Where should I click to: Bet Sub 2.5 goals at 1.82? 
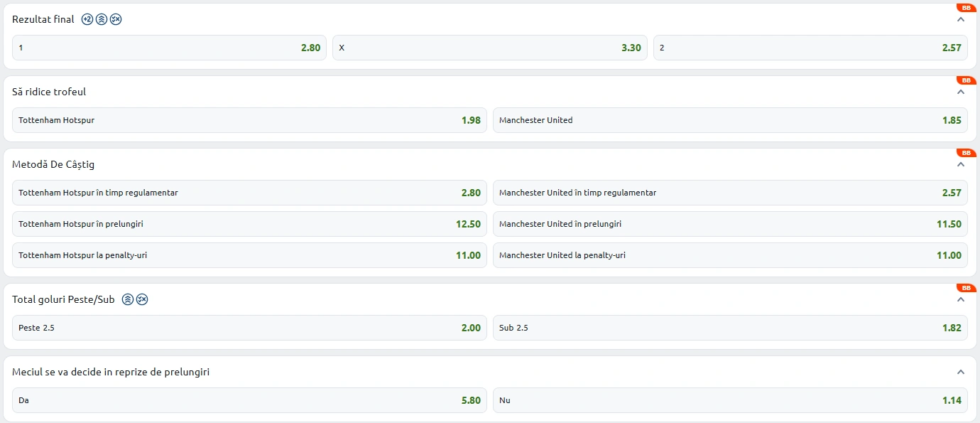coord(730,328)
